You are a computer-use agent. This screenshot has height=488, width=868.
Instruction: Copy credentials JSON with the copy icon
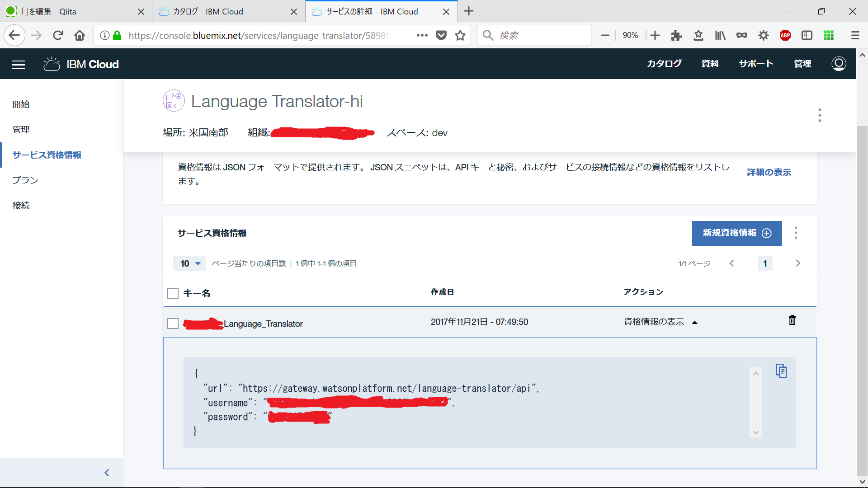[781, 371]
